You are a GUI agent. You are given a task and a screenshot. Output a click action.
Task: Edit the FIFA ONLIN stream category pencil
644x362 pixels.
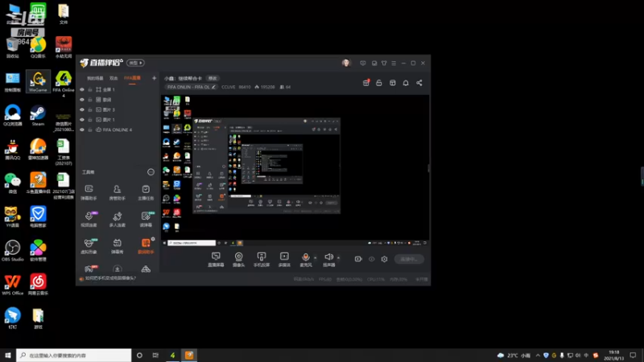[x=213, y=87]
